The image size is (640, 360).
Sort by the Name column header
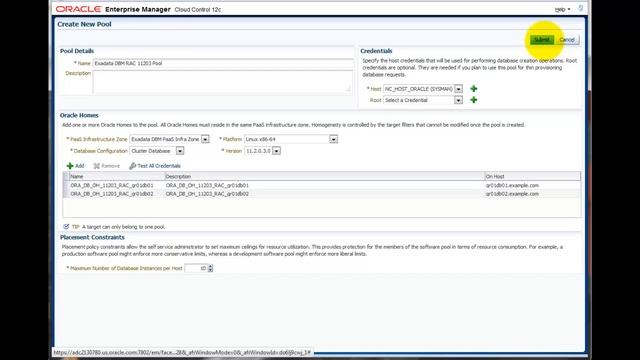point(116,176)
